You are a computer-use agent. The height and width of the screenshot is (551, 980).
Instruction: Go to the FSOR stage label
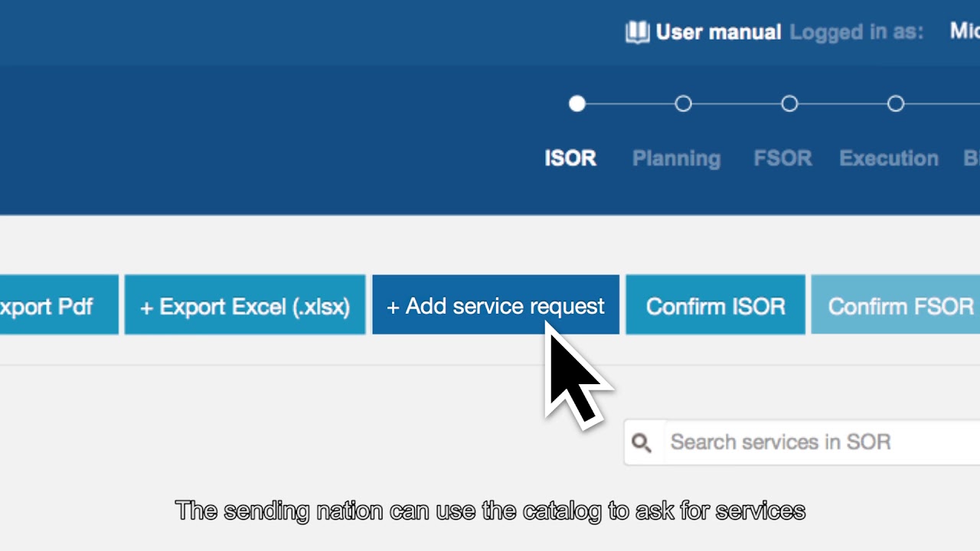782,158
